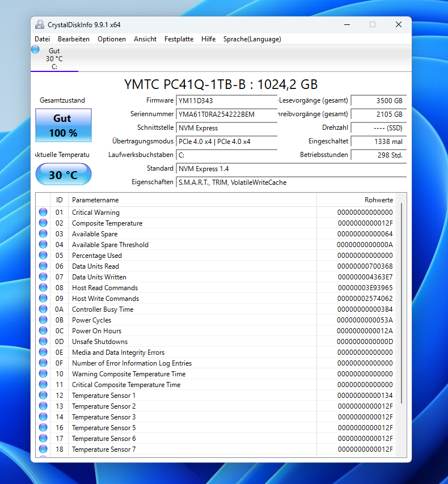Open the Ansicht menu

click(145, 39)
